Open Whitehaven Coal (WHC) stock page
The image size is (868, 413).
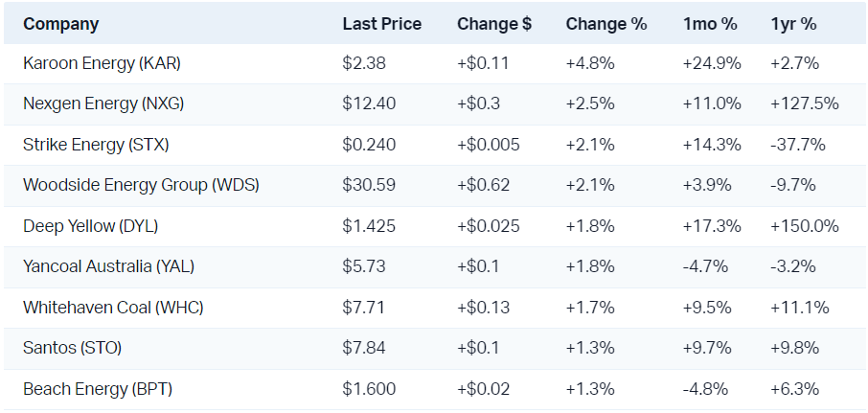[113, 308]
